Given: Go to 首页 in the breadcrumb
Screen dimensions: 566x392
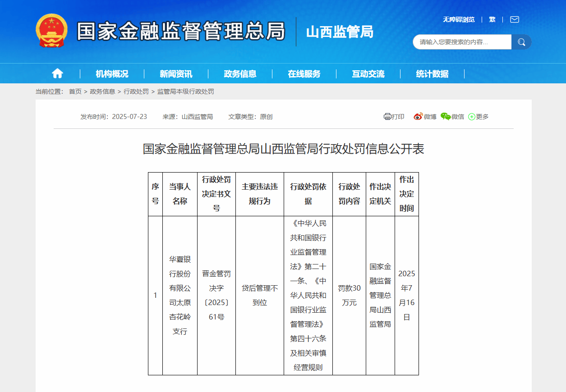Looking at the screenshot, I should pos(75,91).
